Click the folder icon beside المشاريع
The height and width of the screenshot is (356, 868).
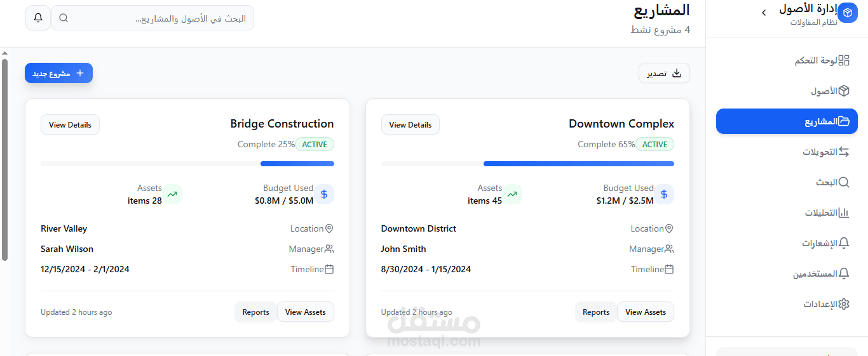pyautogui.click(x=844, y=121)
